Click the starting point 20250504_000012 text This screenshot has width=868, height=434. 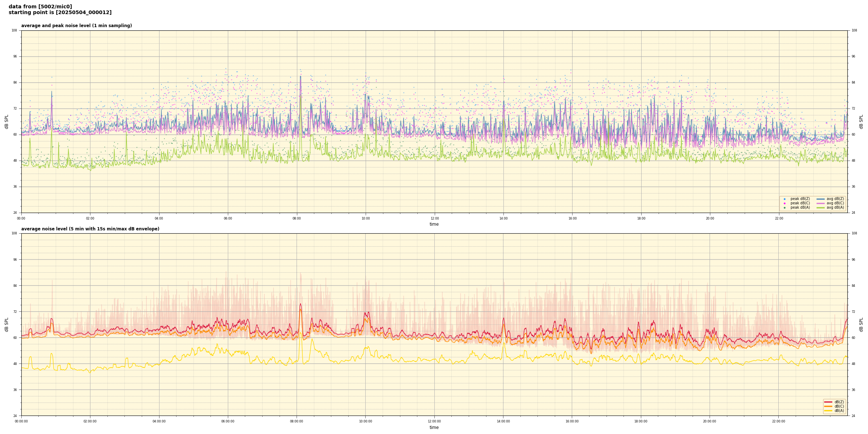click(x=60, y=13)
